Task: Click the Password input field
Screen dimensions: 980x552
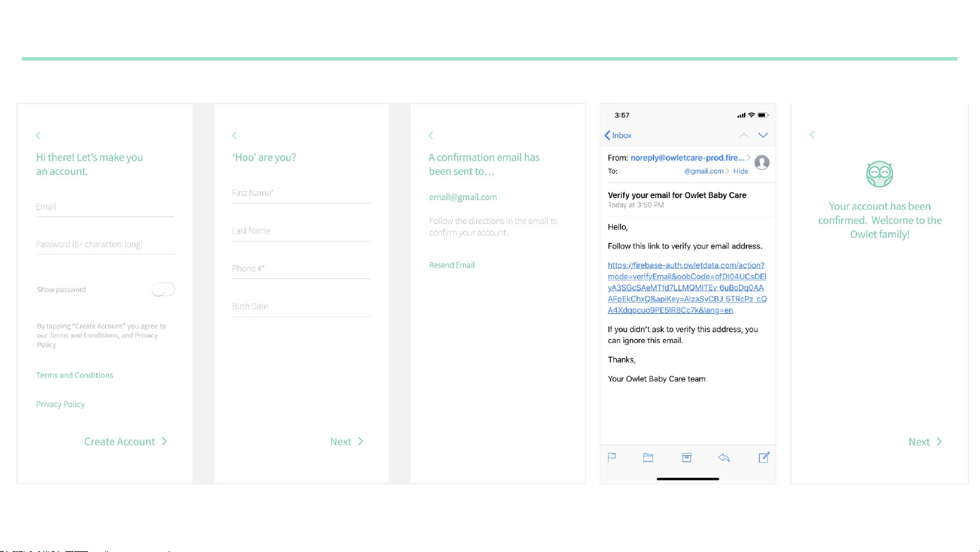Action: pyautogui.click(x=105, y=244)
